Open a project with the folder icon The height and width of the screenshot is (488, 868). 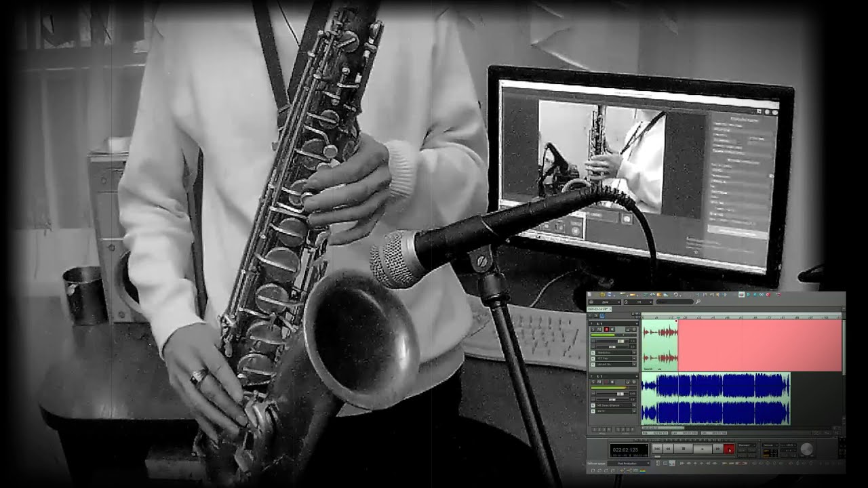[602, 294]
